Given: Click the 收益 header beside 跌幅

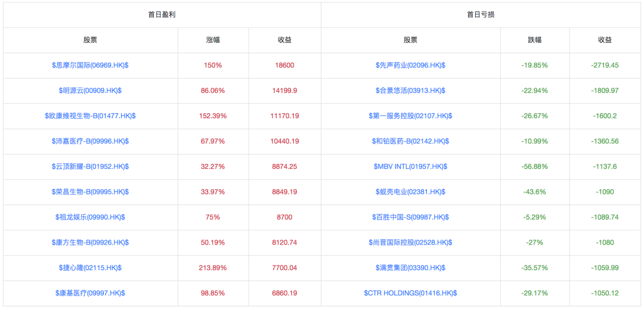Looking at the screenshot, I should tap(605, 40).
